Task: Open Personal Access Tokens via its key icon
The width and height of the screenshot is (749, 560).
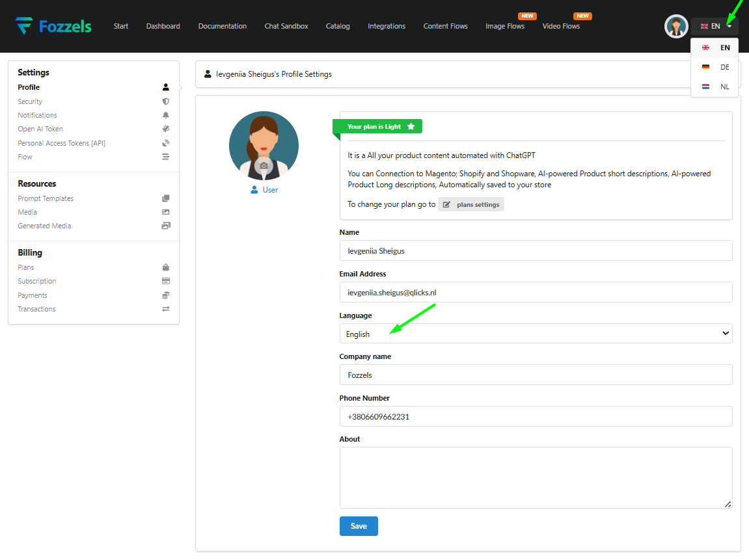Action: tap(166, 142)
